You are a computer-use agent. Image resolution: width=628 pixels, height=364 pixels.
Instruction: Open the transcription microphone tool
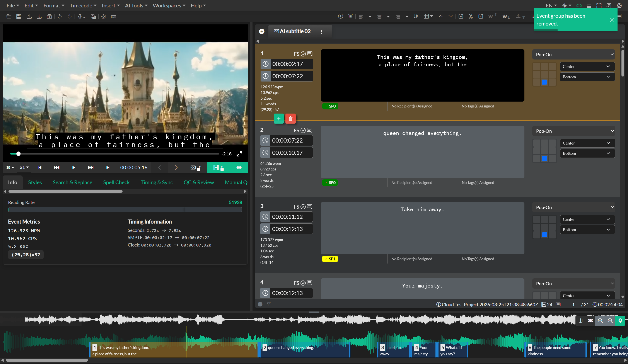point(81,16)
